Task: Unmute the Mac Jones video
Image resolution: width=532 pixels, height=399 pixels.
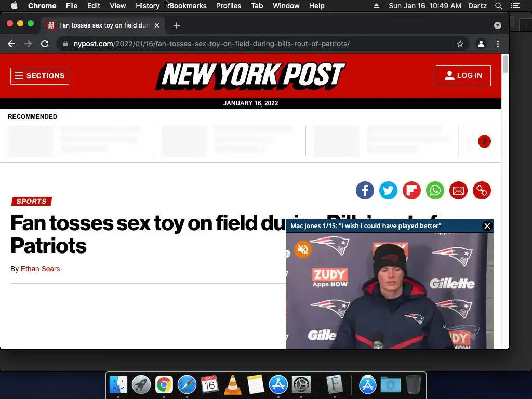Action: point(303,249)
